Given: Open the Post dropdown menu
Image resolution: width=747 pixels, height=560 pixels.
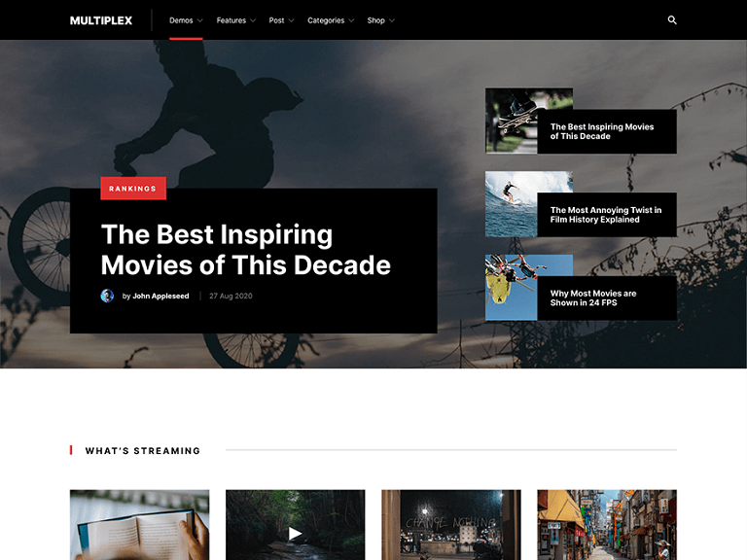Looking at the screenshot, I should (282, 20).
